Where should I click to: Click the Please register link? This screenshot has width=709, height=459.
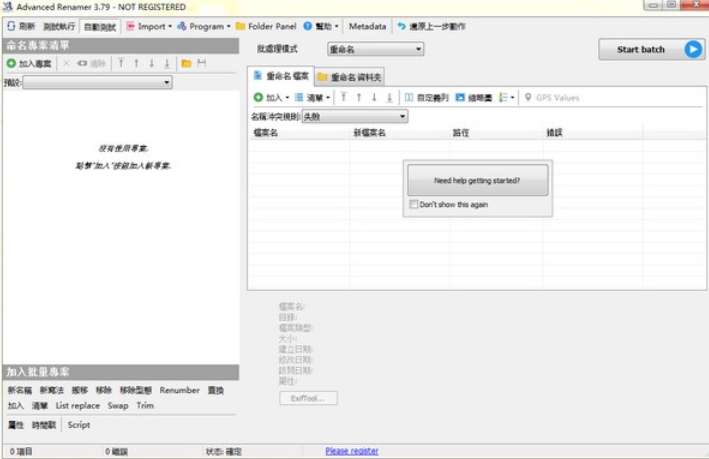(352, 451)
